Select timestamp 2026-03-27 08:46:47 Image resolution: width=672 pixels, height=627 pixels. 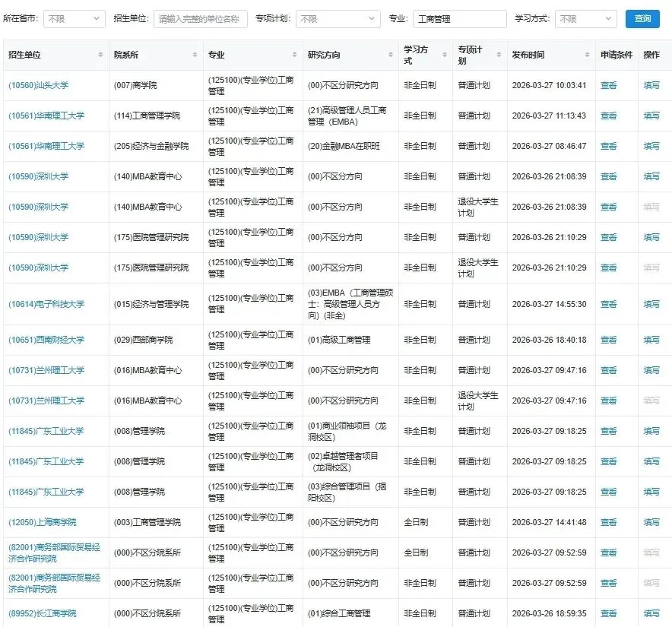pyautogui.click(x=549, y=146)
